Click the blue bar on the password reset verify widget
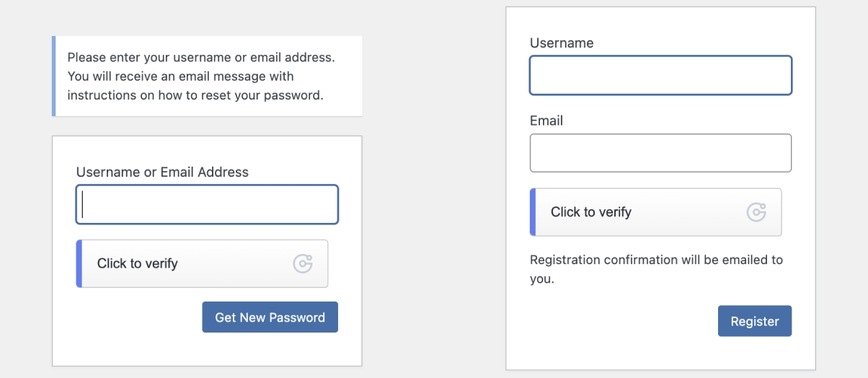 click(x=79, y=264)
